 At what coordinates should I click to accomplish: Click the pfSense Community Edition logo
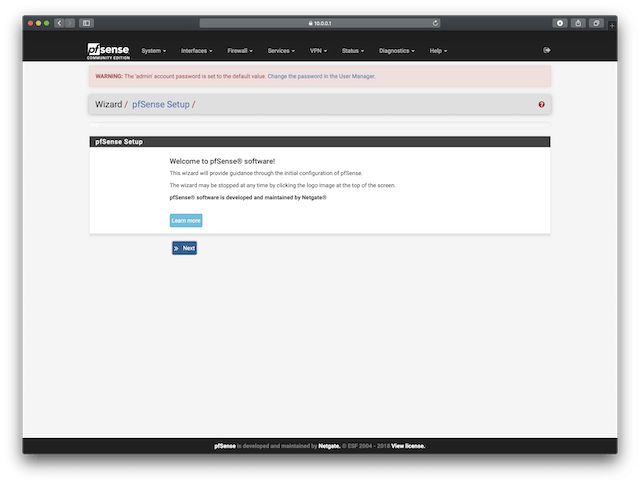pyautogui.click(x=108, y=51)
